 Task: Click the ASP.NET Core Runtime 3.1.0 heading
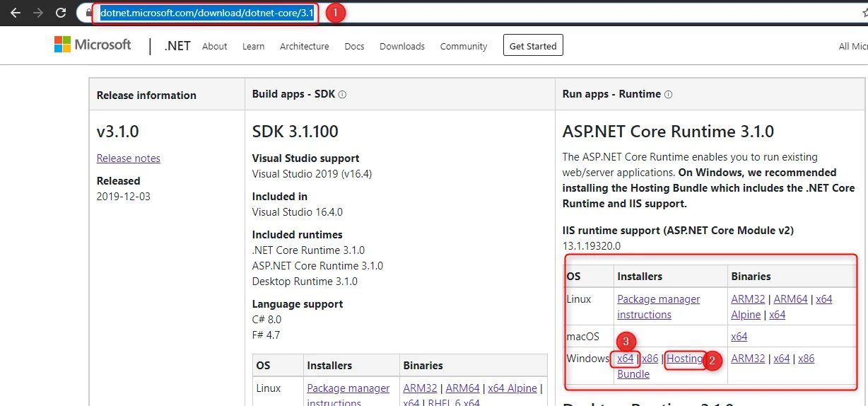[668, 132]
